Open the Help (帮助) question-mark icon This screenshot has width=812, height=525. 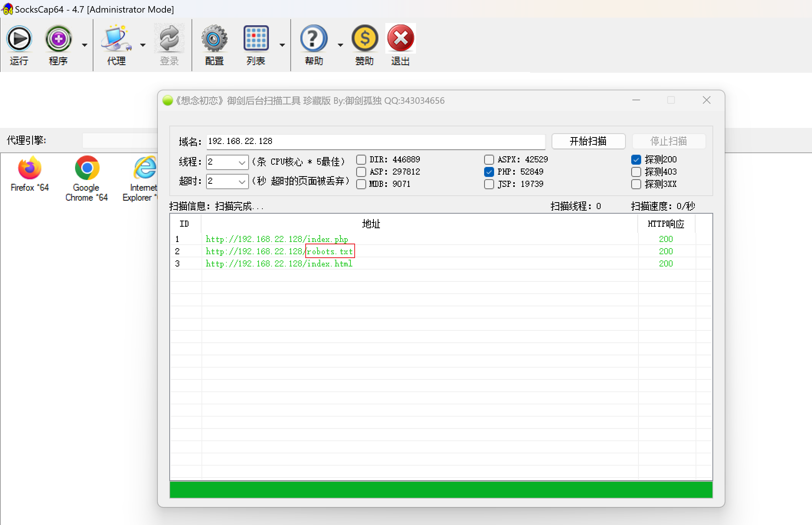[313, 39]
